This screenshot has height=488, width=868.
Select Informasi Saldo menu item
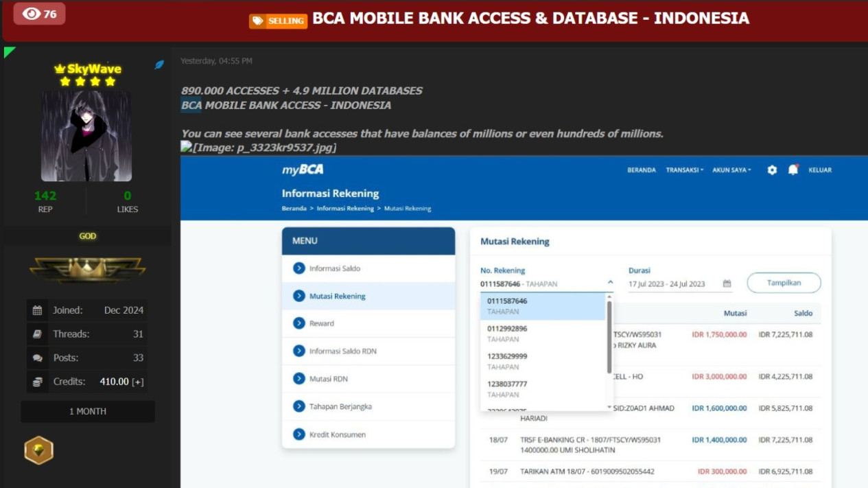tap(368, 268)
